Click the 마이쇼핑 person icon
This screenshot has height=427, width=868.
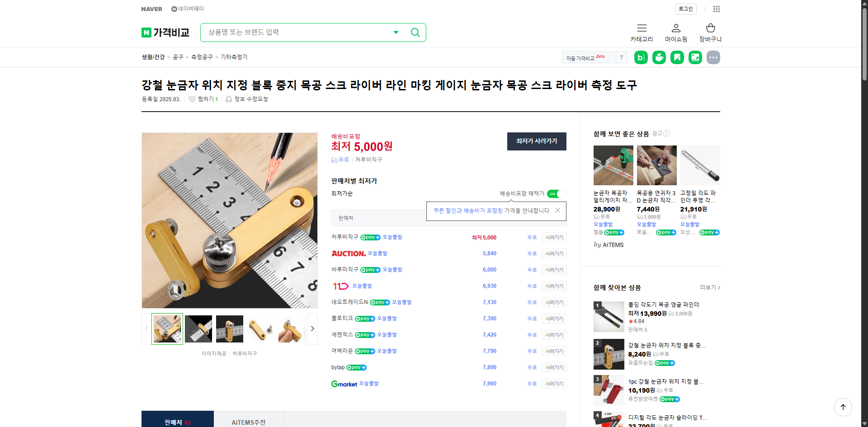click(675, 28)
